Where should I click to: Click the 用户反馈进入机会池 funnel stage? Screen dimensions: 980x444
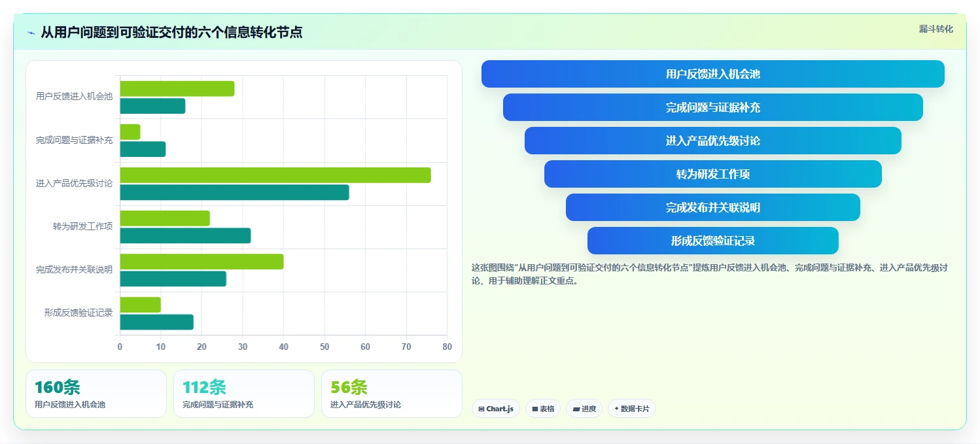pyautogui.click(x=713, y=74)
